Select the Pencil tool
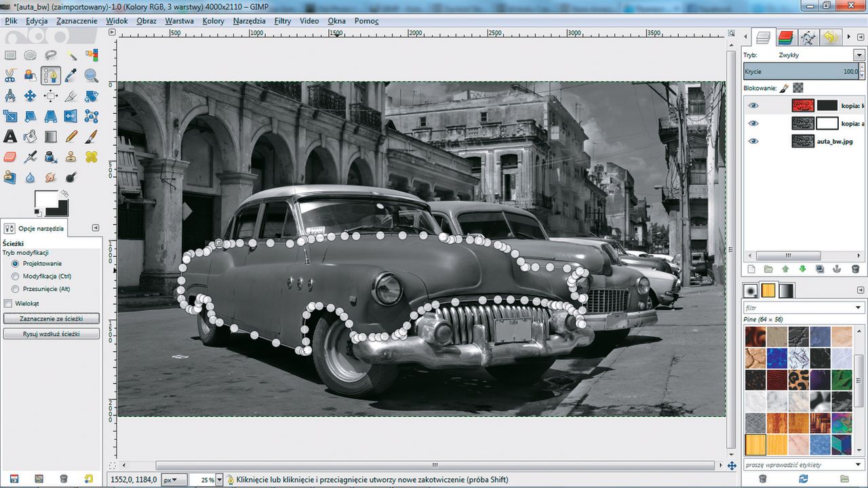Viewport: 868px width, 488px height. click(x=71, y=137)
